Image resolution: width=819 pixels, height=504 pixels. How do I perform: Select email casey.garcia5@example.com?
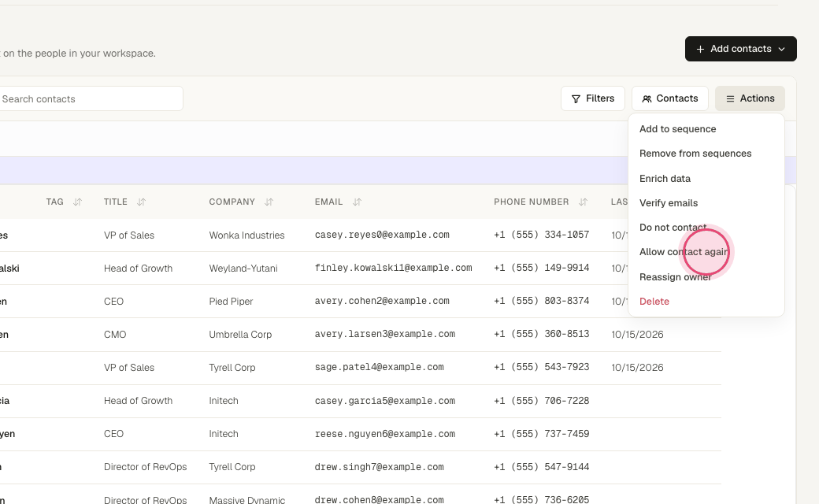tap(385, 401)
